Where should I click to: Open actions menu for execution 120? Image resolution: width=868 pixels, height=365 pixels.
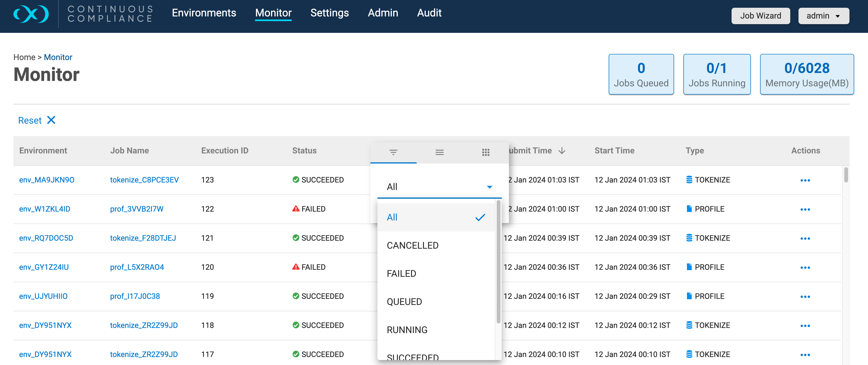805,267
